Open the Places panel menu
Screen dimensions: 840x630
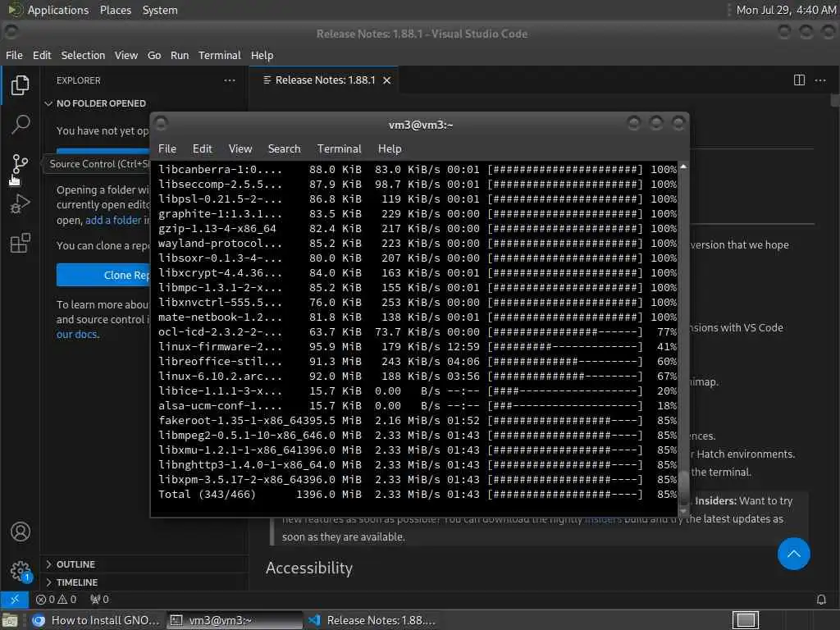pyautogui.click(x=115, y=10)
